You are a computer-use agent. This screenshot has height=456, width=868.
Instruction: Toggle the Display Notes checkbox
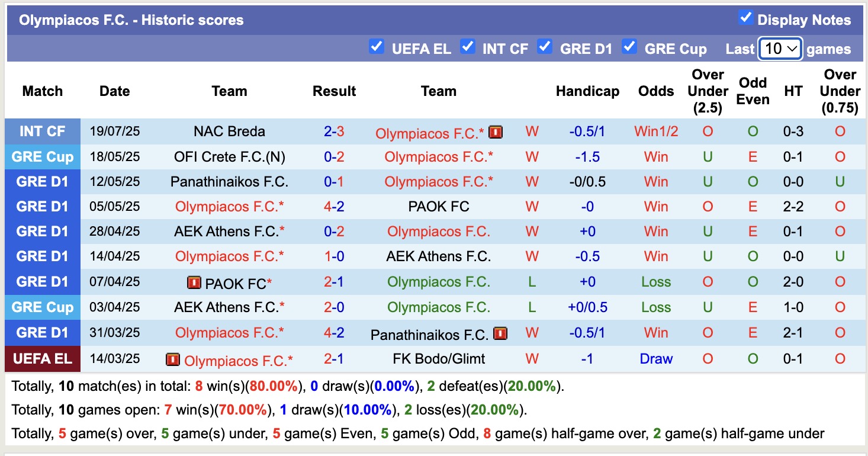[745, 18]
